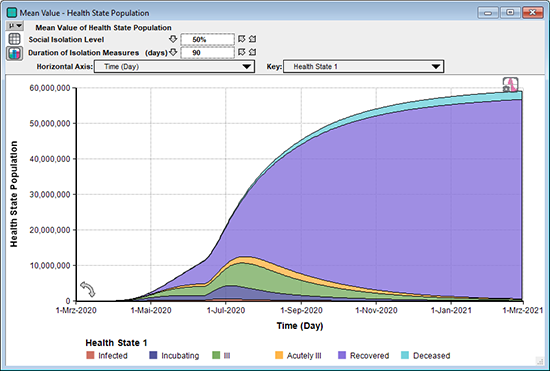Image resolution: width=550 pixels, height=371 pixels.
Task: Click the 60,000,000 axis label
Action: (x=50, y=88)
